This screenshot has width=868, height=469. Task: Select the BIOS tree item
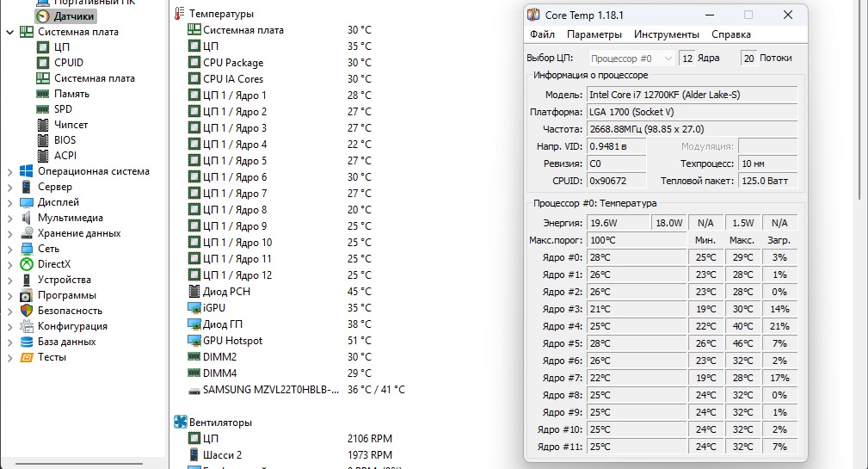(65, 140)
